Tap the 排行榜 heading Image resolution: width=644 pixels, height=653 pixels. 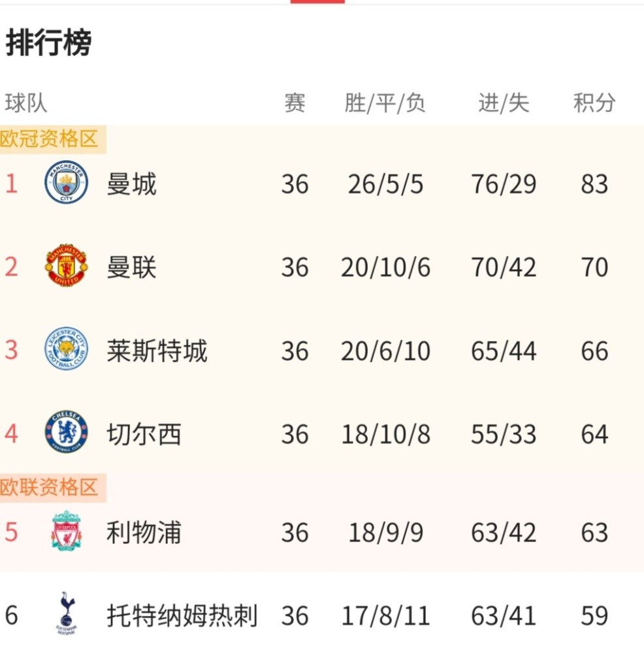point(49,42)
